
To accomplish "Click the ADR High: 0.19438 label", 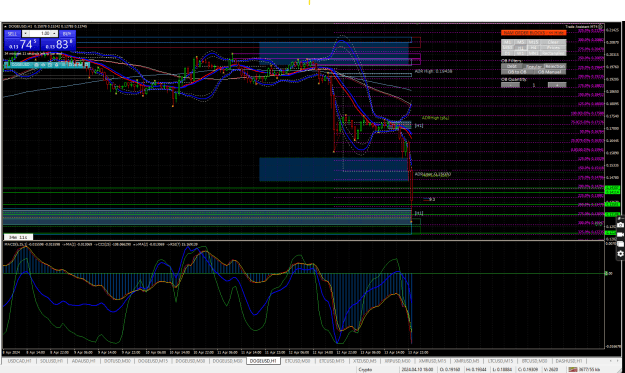I will (433, 71).
